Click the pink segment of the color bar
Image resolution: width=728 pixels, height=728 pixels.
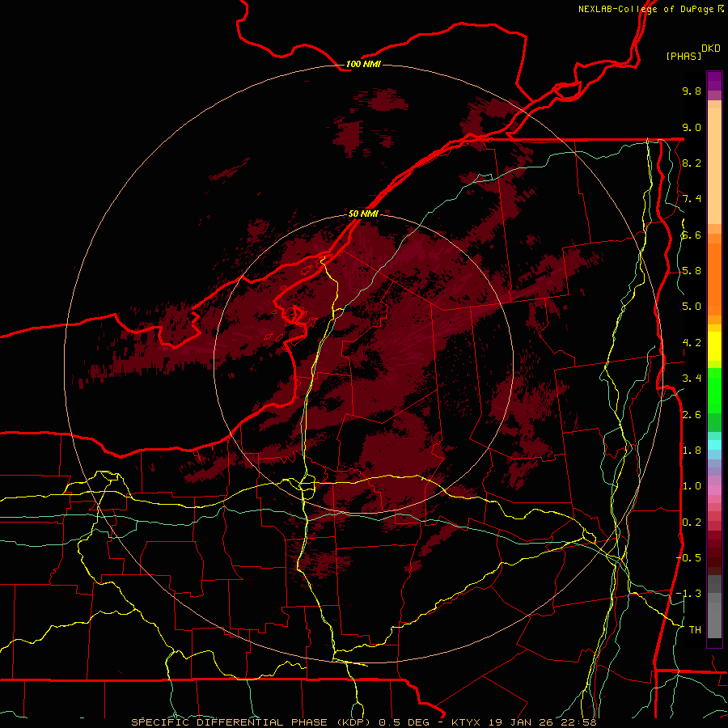point(714,490)
